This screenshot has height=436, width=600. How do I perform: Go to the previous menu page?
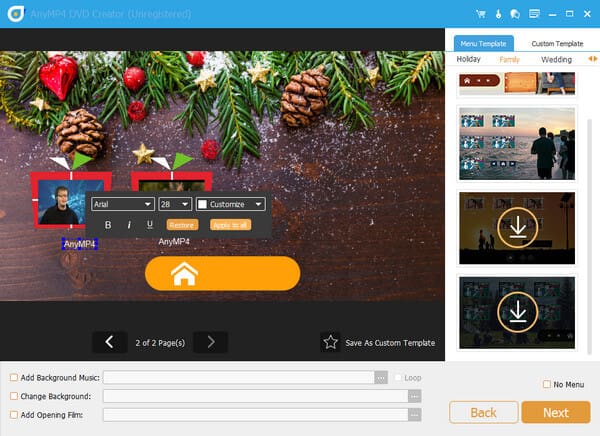109,342
